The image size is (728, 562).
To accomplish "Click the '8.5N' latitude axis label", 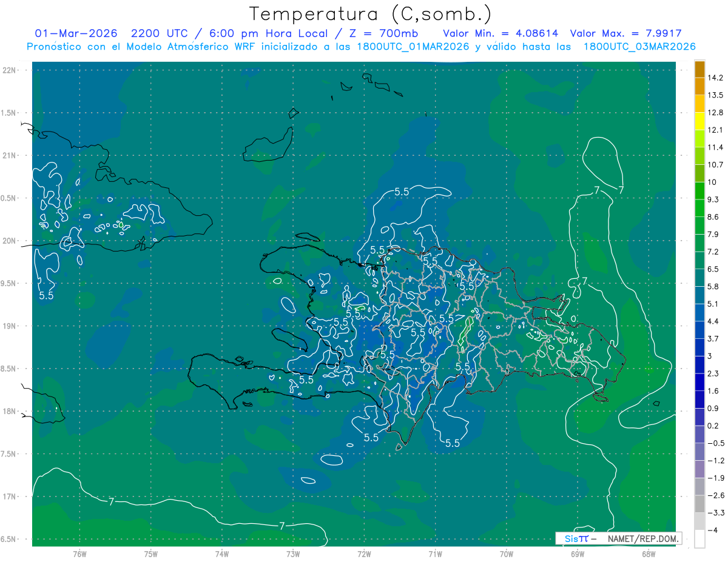I will tap(10, 369).
